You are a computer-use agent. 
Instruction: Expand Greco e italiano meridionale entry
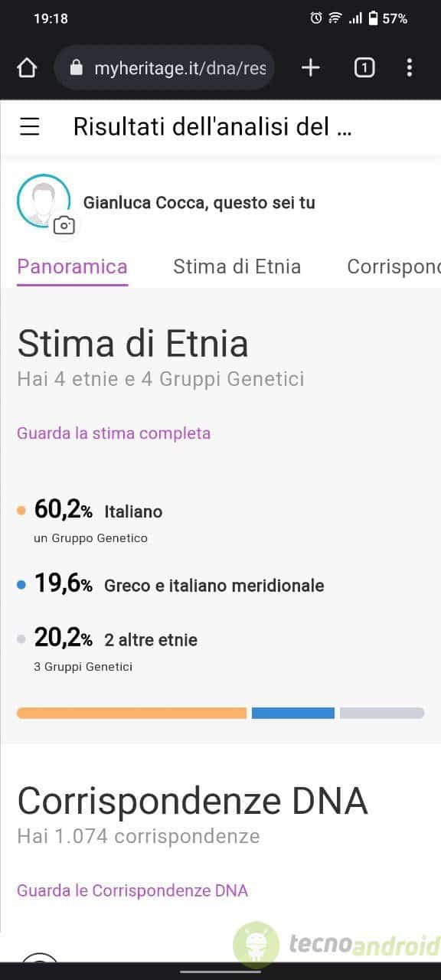pos(171,585)
